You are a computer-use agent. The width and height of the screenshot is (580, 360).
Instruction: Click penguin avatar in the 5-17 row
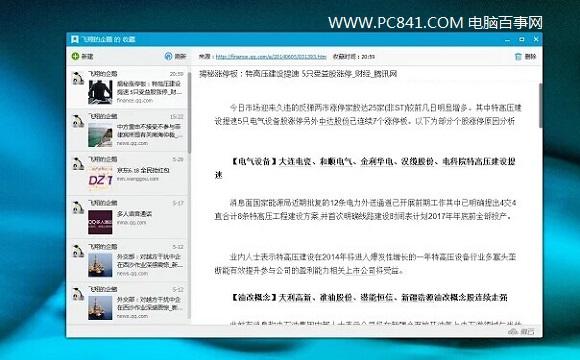(78, 208)
